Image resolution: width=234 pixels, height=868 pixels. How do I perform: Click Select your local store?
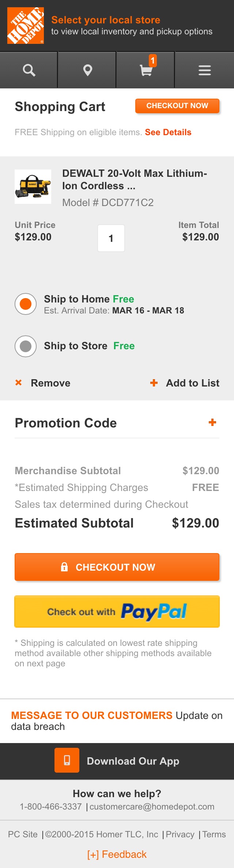coord(106,20)
